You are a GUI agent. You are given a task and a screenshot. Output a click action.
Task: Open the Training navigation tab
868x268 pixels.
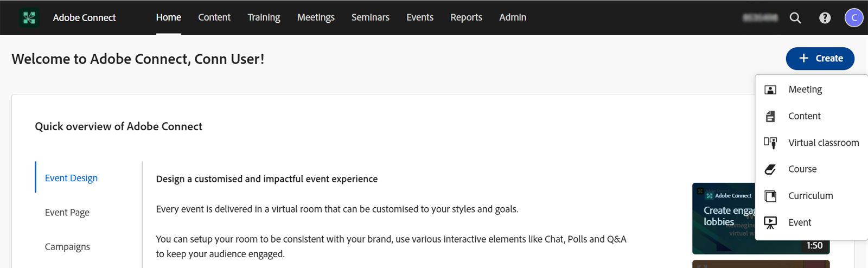(264, 17)
